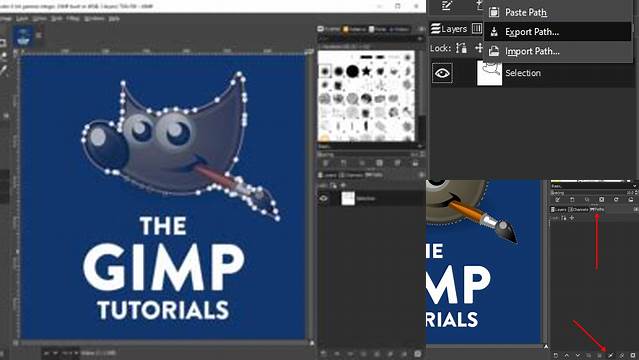Viewport: 639px width, 360px height.
Task: Click Duplicate brush button in main brushes dock
Action: (362, 163)
